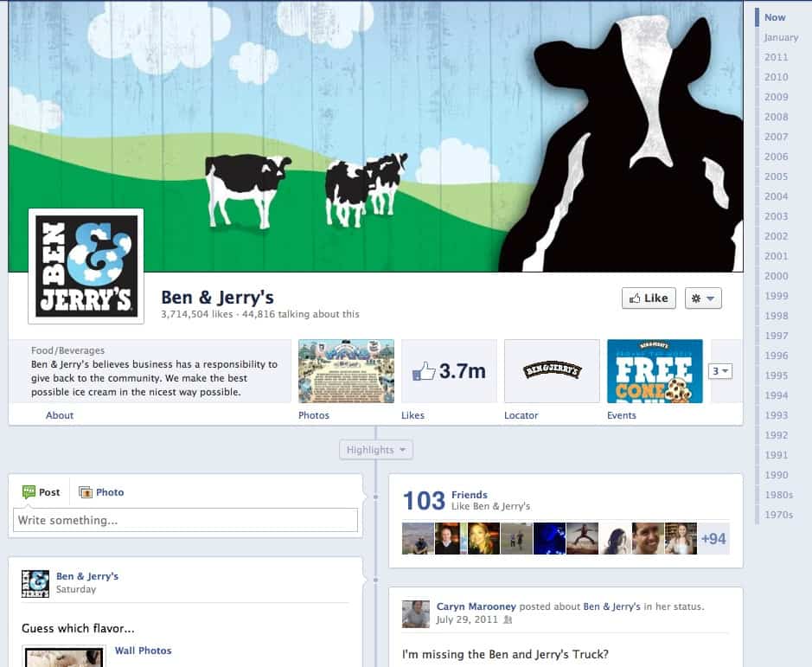Screen dimensions: 812x667
Task: Click the Ben & Jerry's post author avatar
Action: coord(35,584)
